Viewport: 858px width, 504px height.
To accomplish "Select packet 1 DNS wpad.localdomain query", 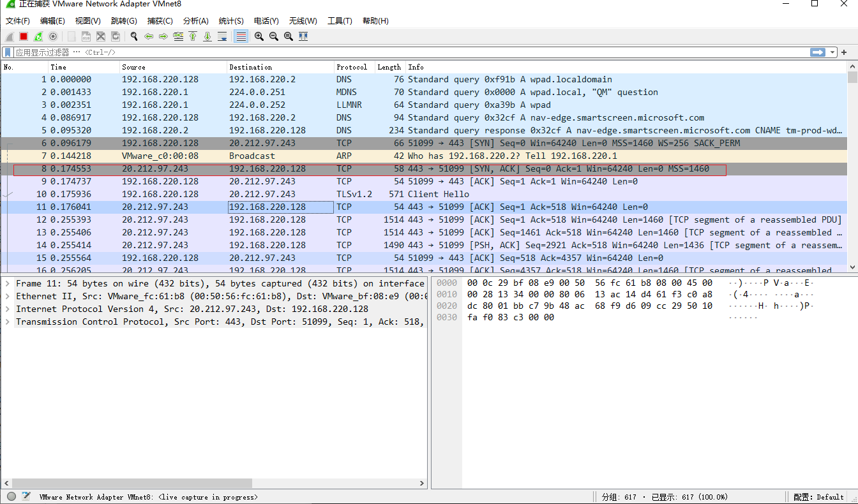I will click(424, 80).
